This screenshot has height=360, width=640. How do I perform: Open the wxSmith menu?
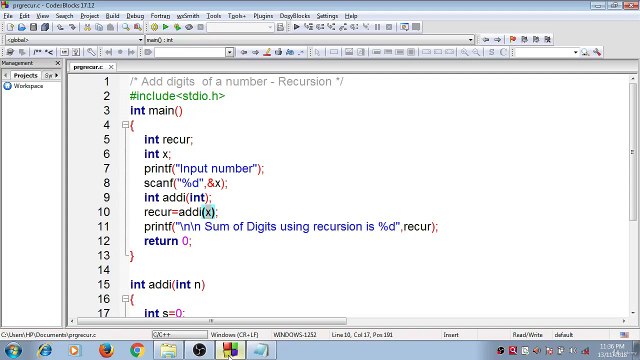pyautogui.click(x=188, y=16)
